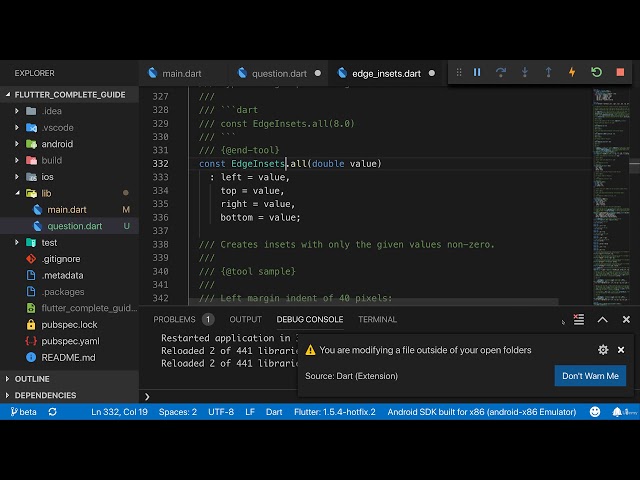The image size is (640, 480).
Task: Click the Step Over debug icon
Action: [501, 72]
